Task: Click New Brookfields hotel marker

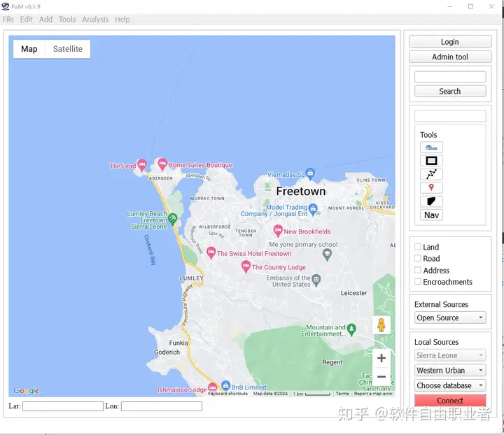Action: [278, 231]
